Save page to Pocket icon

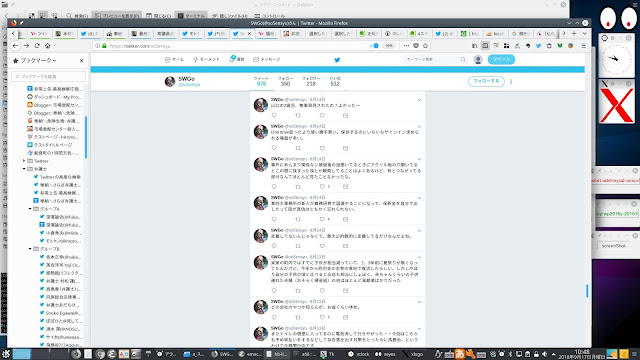(x=416, y=46)
